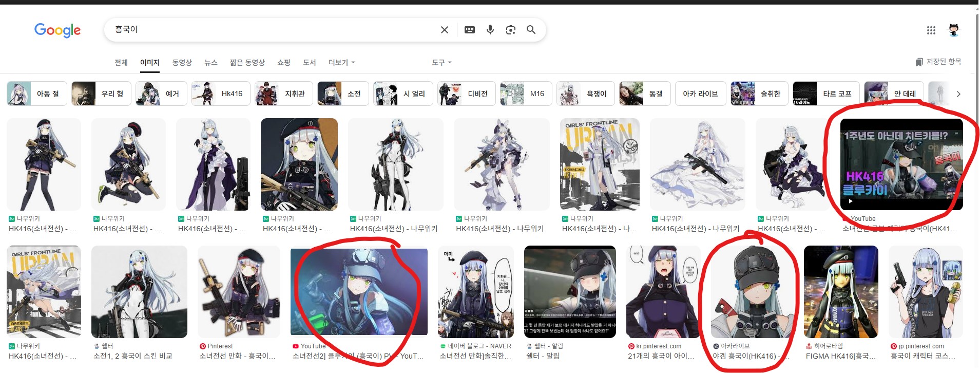Start voice search with microphone icon

[490, 30]
